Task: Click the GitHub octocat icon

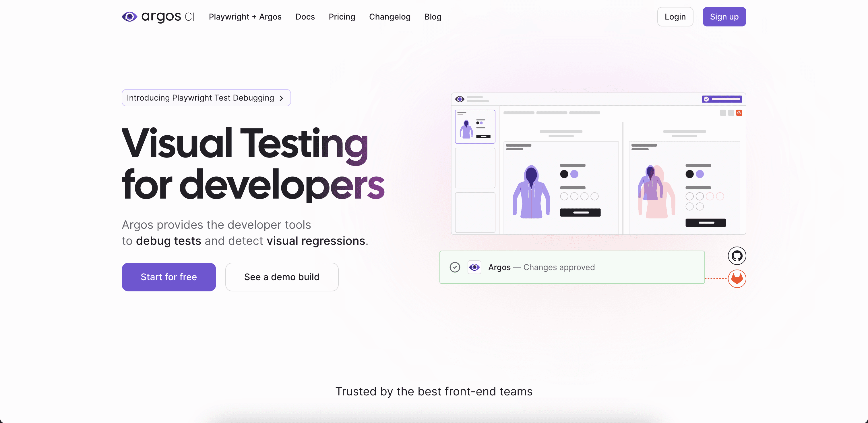Action: 737,256
